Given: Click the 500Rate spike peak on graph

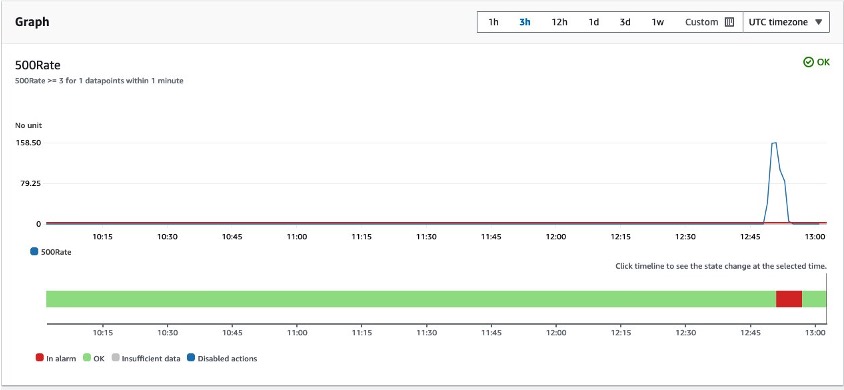Looking at the screenshot, I should pos(774,143).
